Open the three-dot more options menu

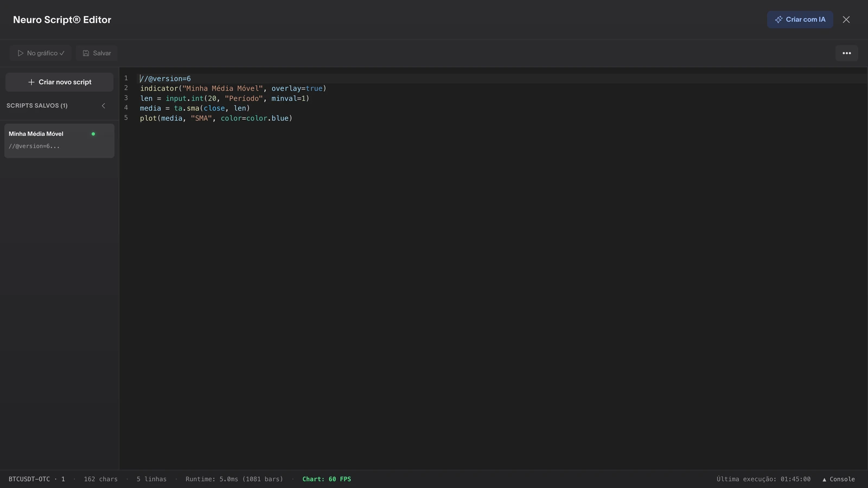tap(847, 53)
